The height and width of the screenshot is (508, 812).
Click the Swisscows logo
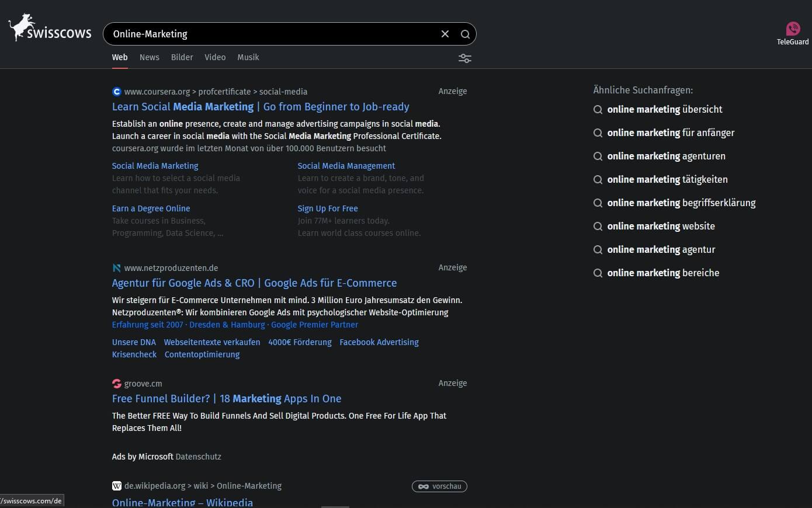(50, 27)
